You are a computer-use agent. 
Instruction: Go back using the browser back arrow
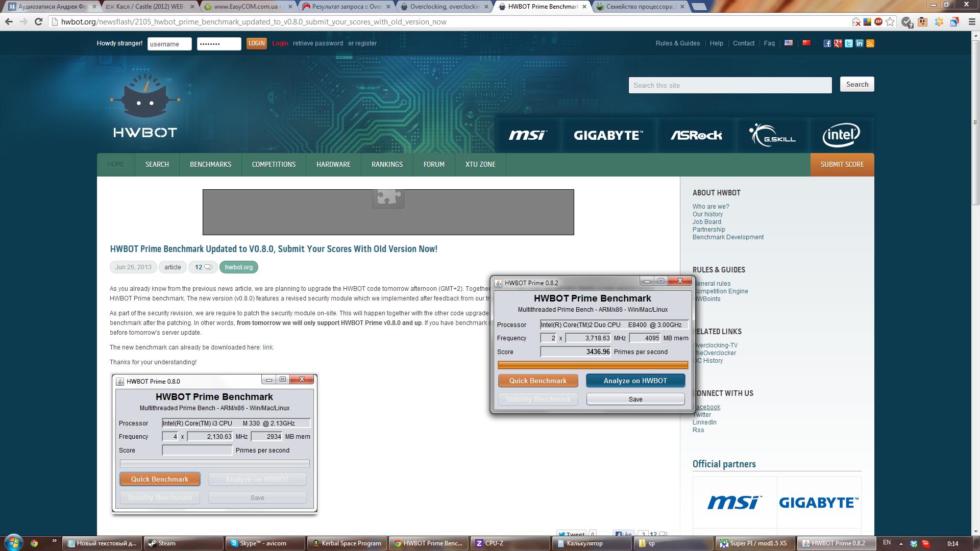click(x=9, y=22)
